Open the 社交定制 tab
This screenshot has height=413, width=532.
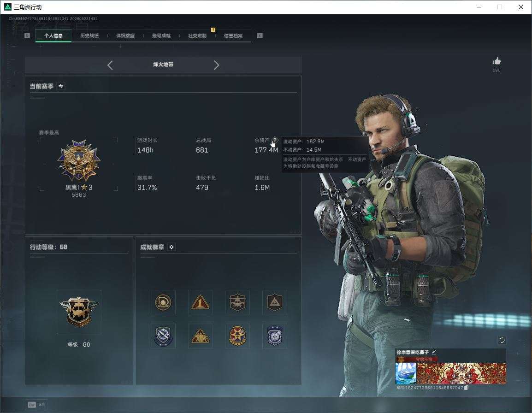tap(197, 35)
